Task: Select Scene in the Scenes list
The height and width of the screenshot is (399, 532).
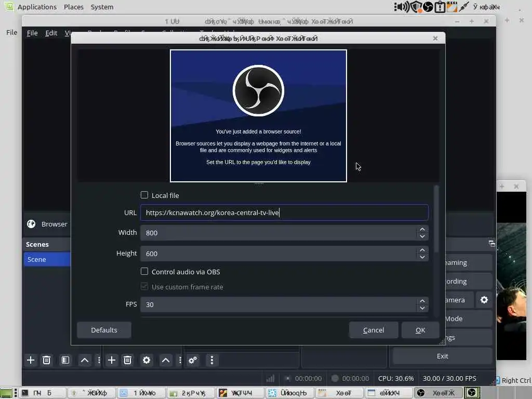Action: click(x=47, y=259)
